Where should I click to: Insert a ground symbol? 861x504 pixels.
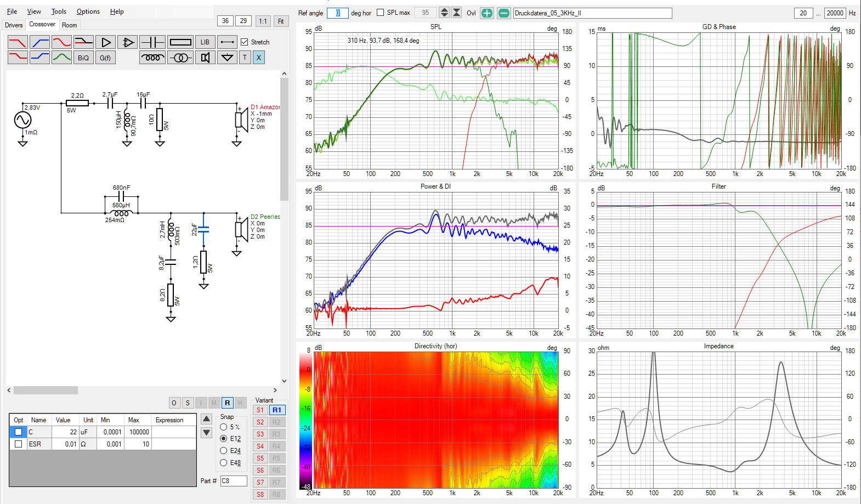(226, 58)
